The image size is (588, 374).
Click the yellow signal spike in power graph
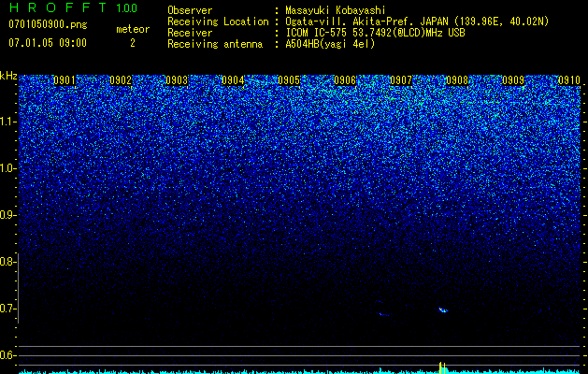tap(442, 367)
